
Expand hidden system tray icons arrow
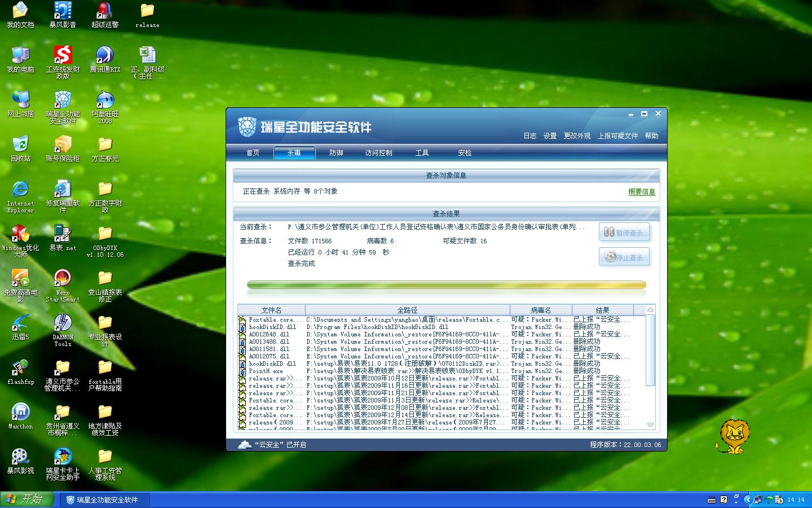748,500
